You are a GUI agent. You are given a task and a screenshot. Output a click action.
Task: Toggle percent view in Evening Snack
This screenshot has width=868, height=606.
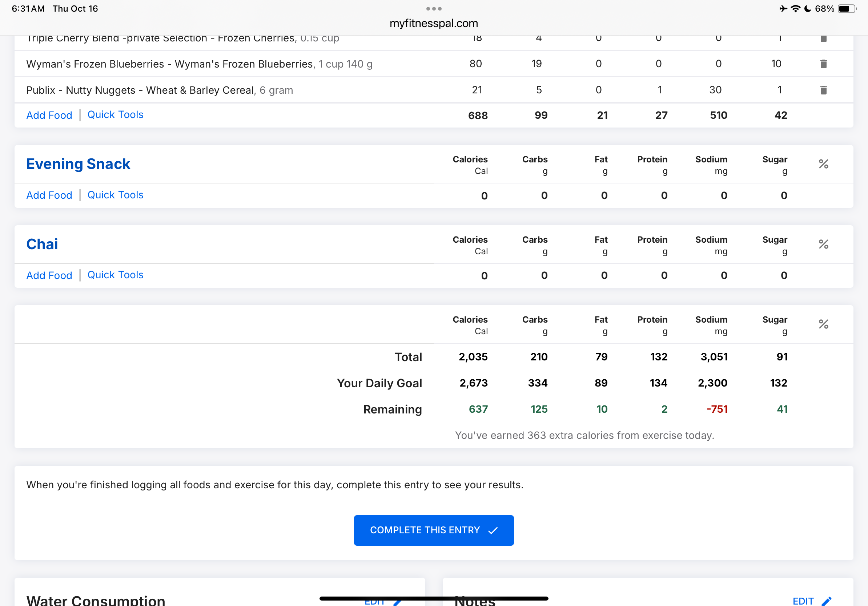tap(823, 164)
